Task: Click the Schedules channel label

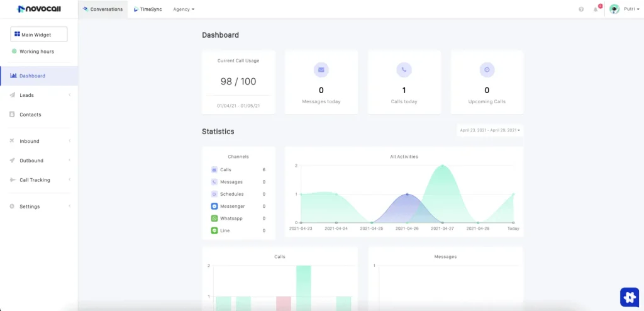Action: coord(231,194)
